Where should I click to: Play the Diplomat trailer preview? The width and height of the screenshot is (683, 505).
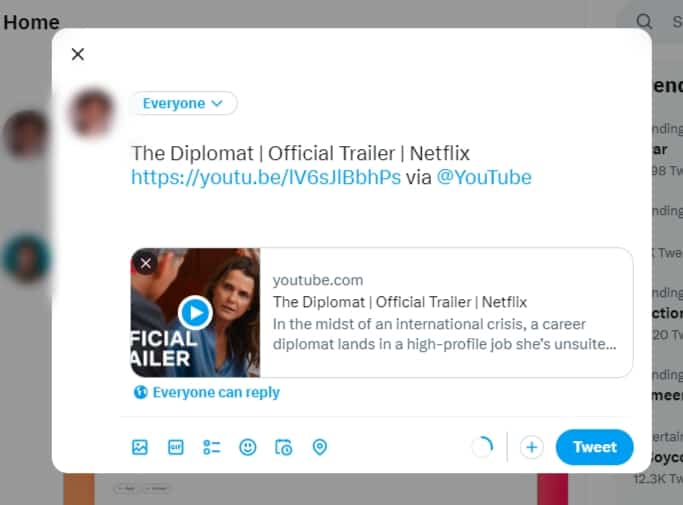tap(195, 312)
